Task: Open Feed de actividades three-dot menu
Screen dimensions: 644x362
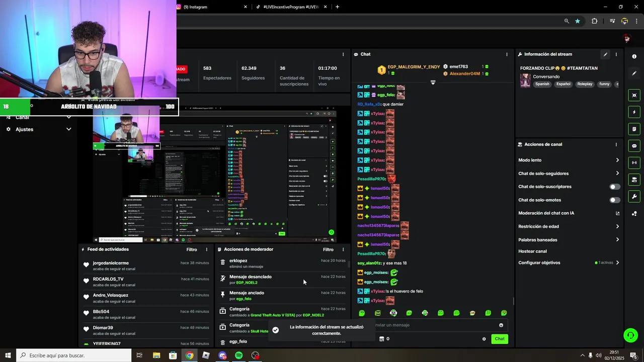Action: click(206, 249)
